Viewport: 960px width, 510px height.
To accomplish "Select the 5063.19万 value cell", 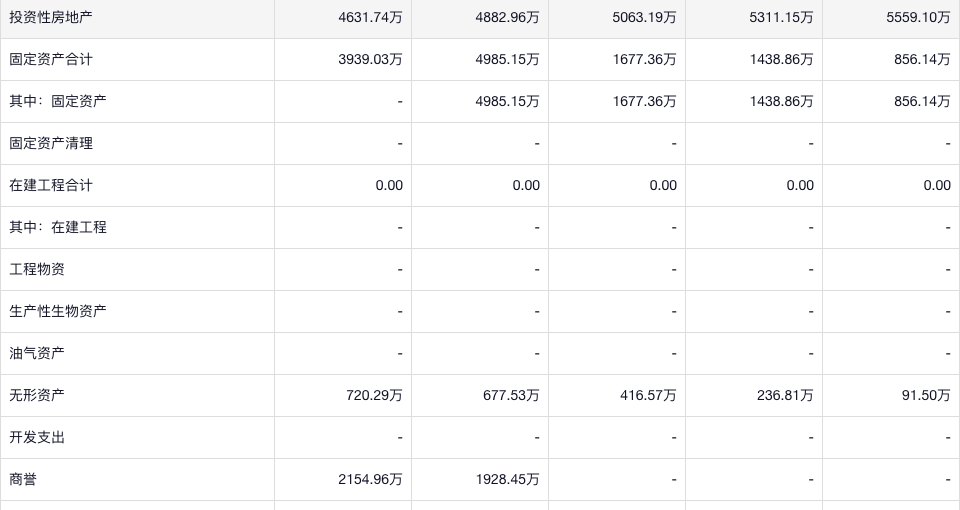I will pyautogui.click(x=644, y=17).
